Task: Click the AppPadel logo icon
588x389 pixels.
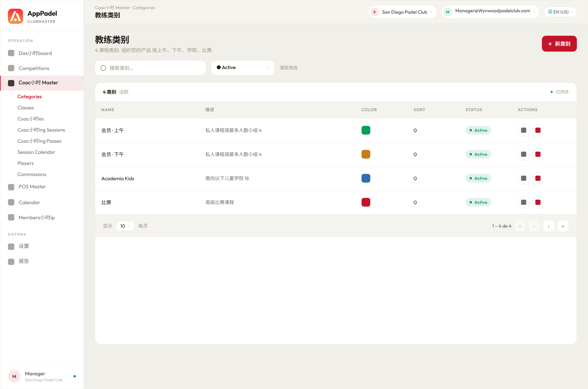Action: click(15, 16)
